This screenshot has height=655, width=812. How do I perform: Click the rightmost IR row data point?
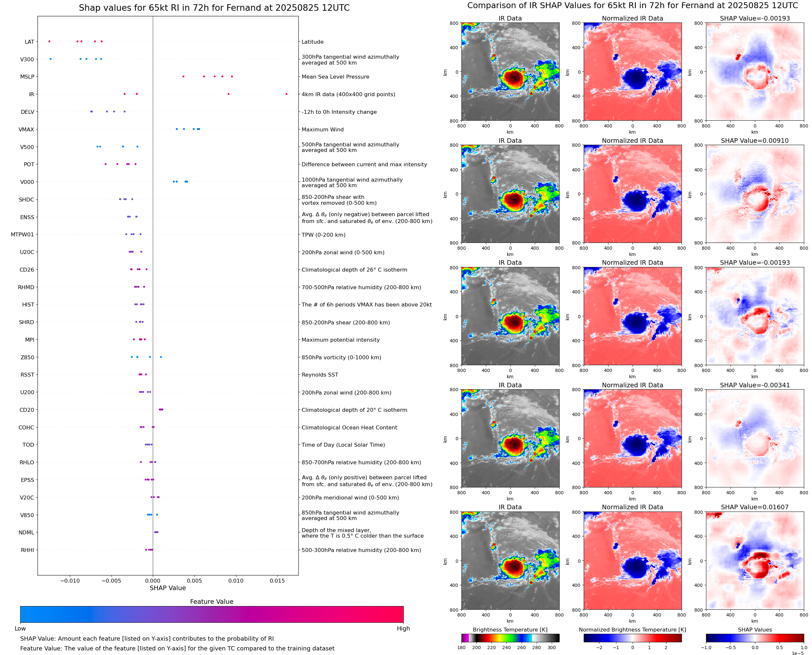tap(286, 94)
